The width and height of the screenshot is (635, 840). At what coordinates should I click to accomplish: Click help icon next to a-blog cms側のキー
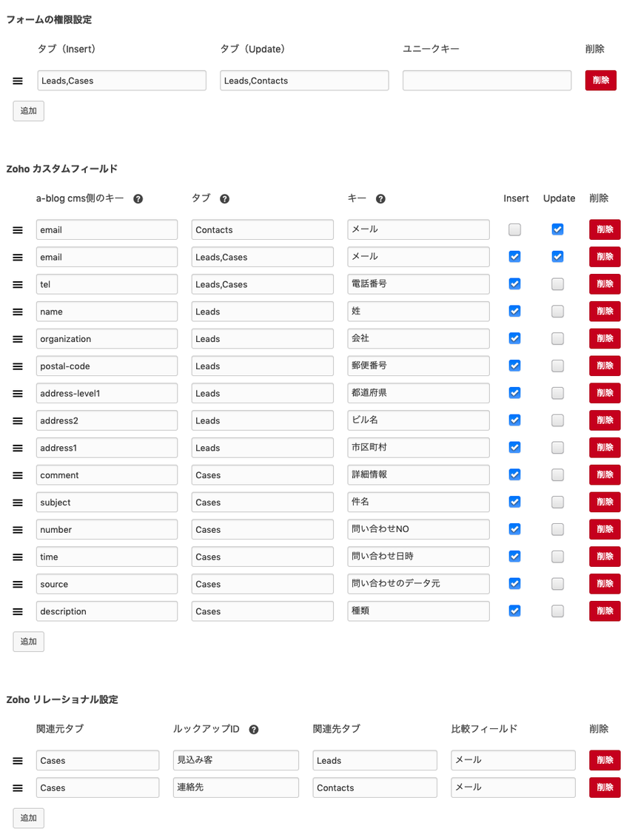pos(138,199)
